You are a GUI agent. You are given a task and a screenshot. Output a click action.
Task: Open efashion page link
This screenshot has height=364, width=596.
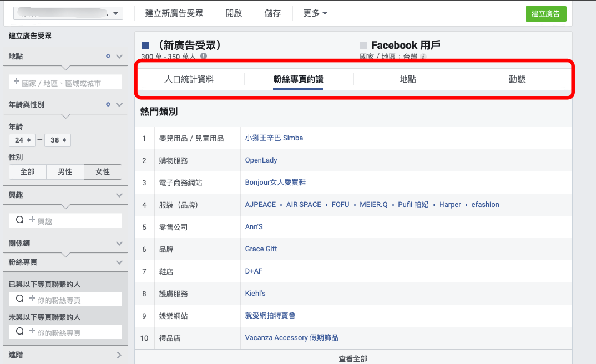pos(486,204)
